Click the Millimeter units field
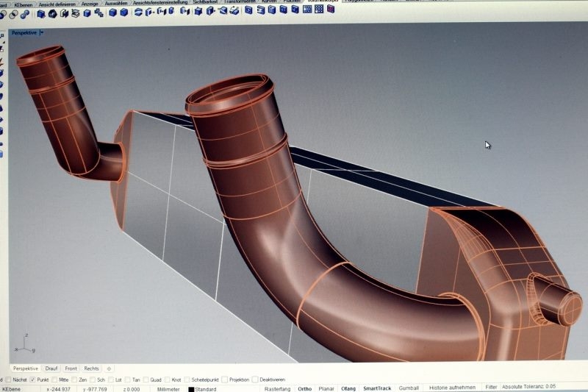 pyautogui.click(x=169, y=388)
